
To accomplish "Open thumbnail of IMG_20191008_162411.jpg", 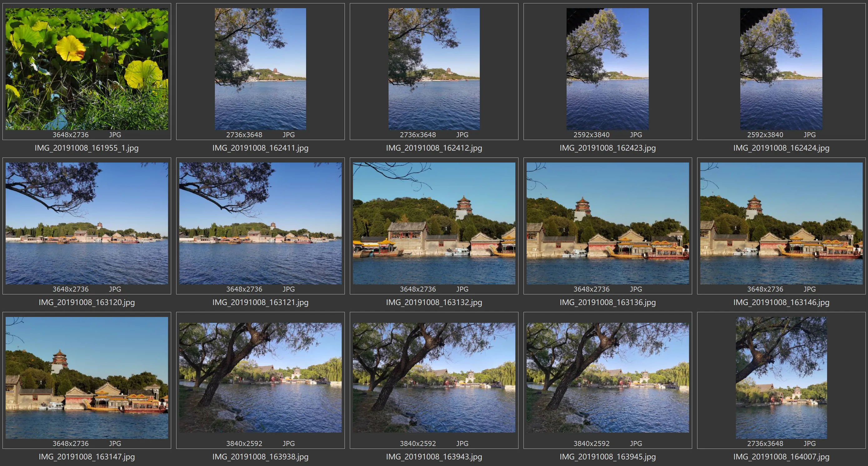I will (260, 69).
